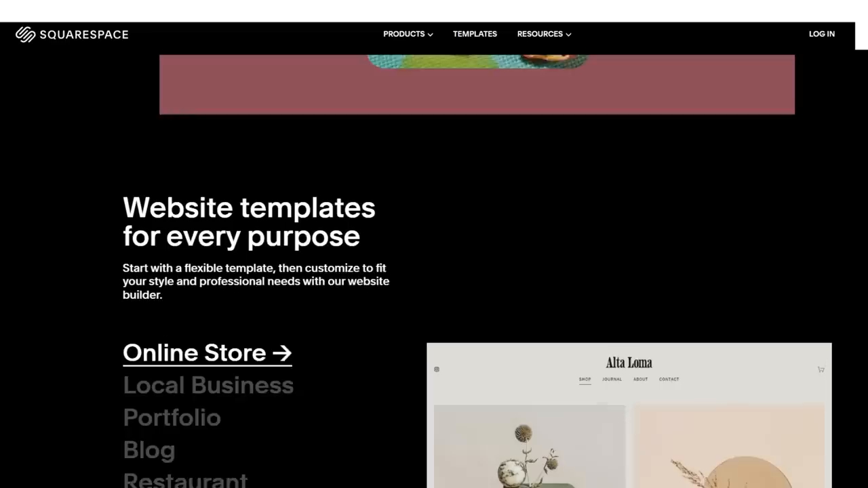The height and width of the screenshot is (488, 868).
Task: Click About in the Alta Loma preview
Action: [x=640, y=380]
